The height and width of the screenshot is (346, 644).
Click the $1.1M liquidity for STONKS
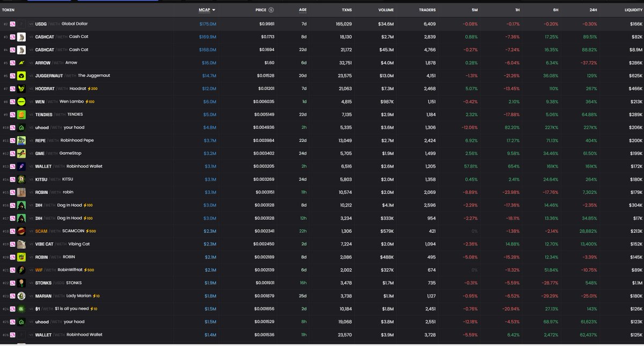coord(636,283)
